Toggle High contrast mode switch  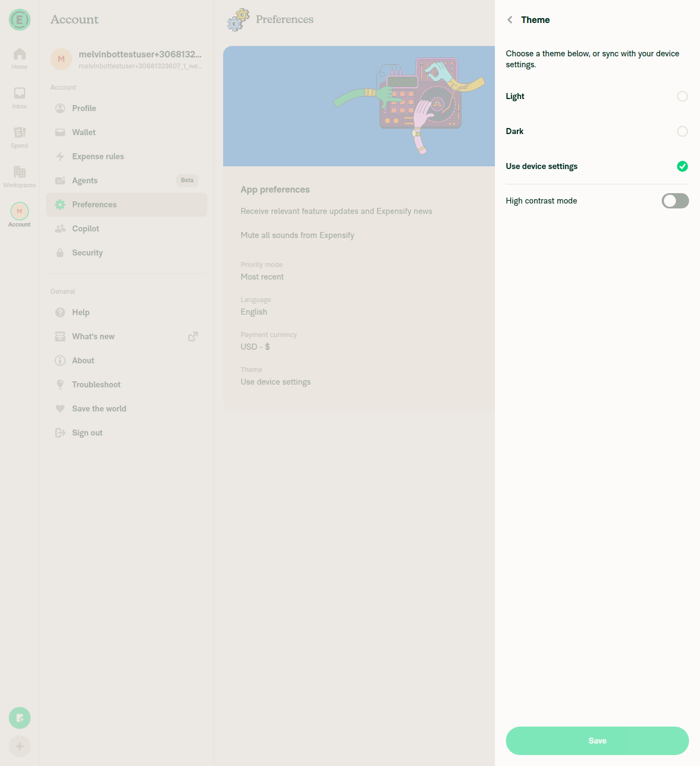click(675, 201)
